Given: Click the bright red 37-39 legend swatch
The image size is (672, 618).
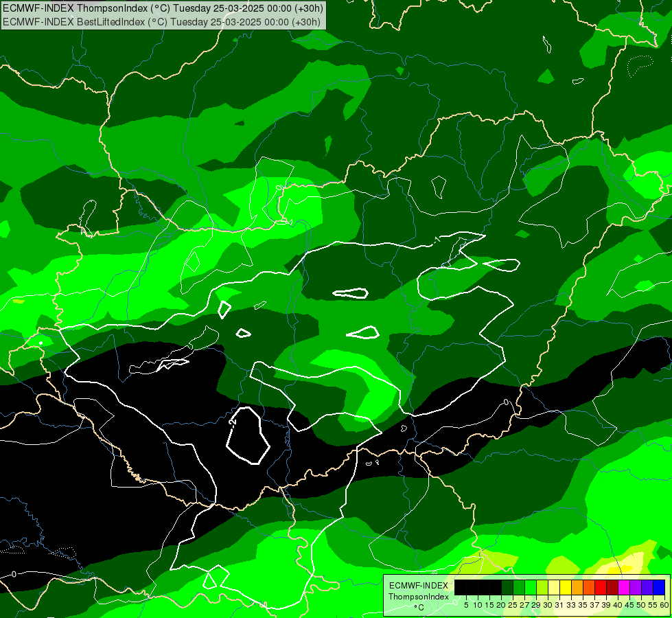Looking at the screenshot, I should 601,587.
